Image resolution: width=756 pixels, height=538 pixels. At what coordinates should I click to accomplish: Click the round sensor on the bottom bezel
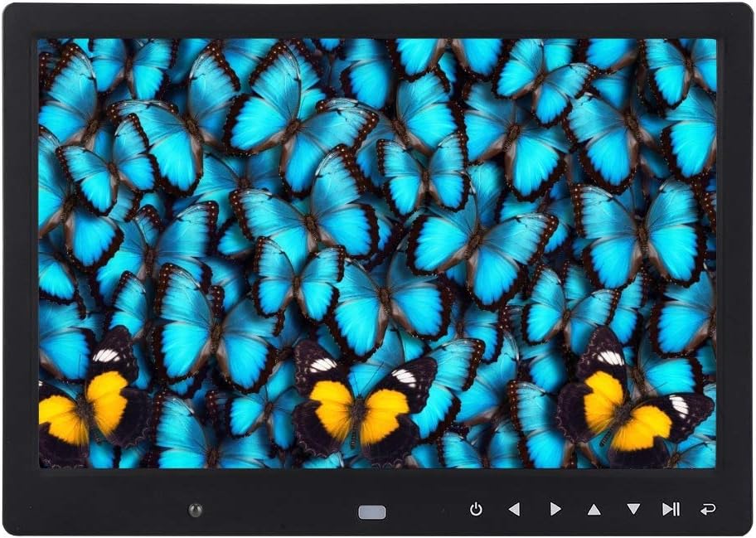tap(196, 510)
